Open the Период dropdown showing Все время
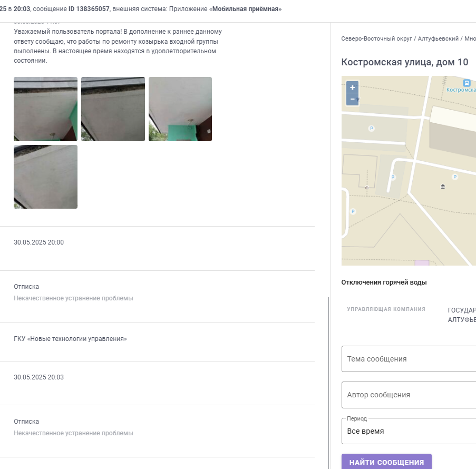The image size is (476, 469). (409, 431)
